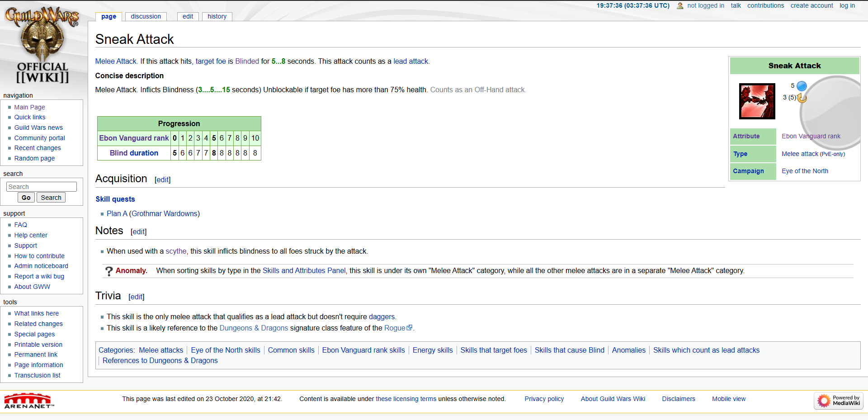Open the Plan A quest link
This screenshot has height=420, width=868.
pos(117,213)
